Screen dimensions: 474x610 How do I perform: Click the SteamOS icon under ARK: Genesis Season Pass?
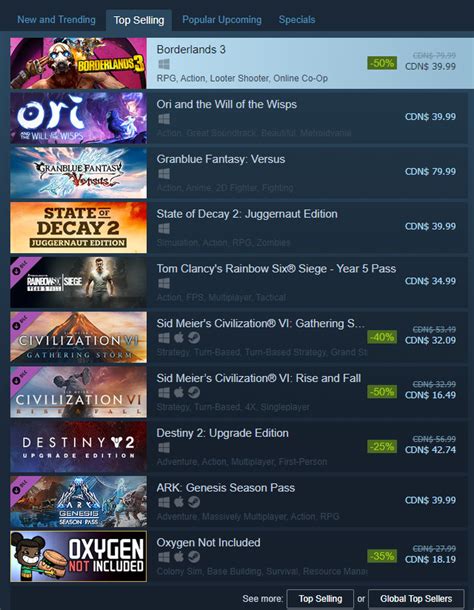point(194,502)
